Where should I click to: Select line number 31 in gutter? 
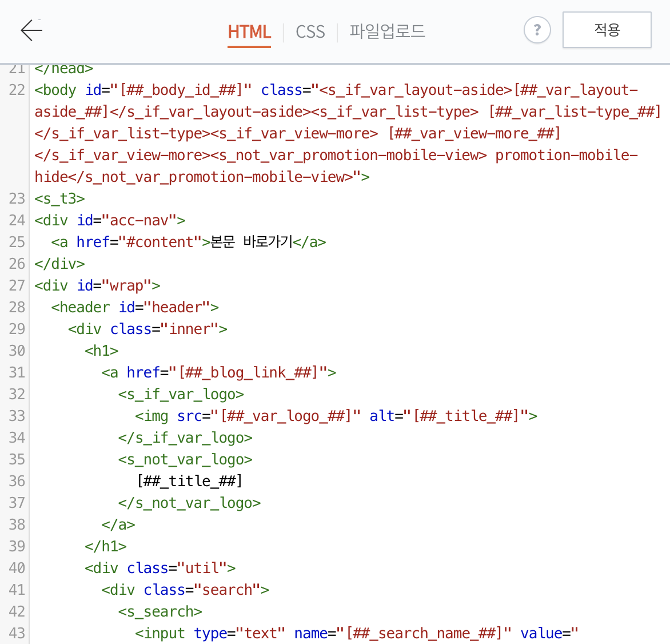click(17, 373)
